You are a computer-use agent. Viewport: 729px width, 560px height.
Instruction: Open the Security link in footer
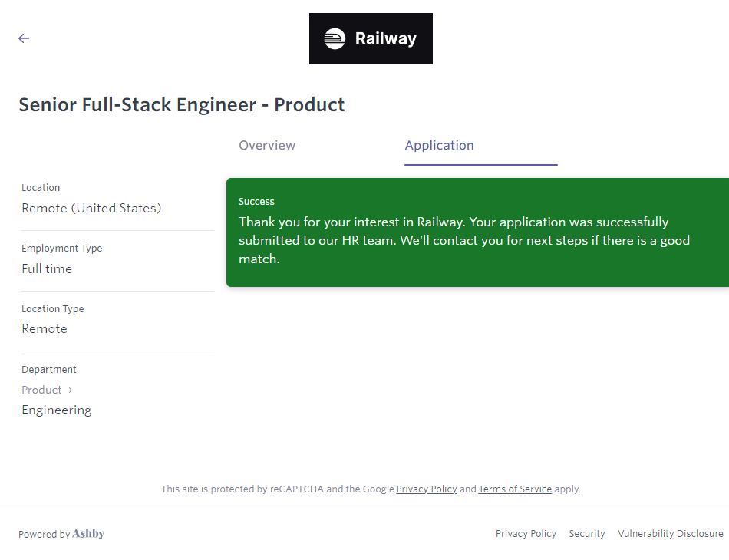pos(587,534)
